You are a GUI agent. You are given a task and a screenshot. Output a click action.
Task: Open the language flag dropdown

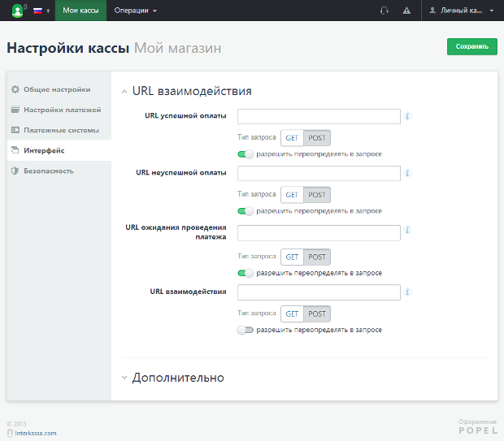[x=41, y=11]
